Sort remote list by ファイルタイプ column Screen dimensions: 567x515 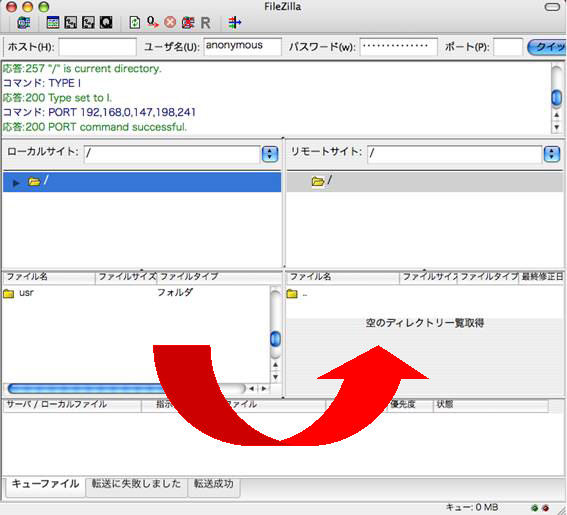[x=488, y=277]
